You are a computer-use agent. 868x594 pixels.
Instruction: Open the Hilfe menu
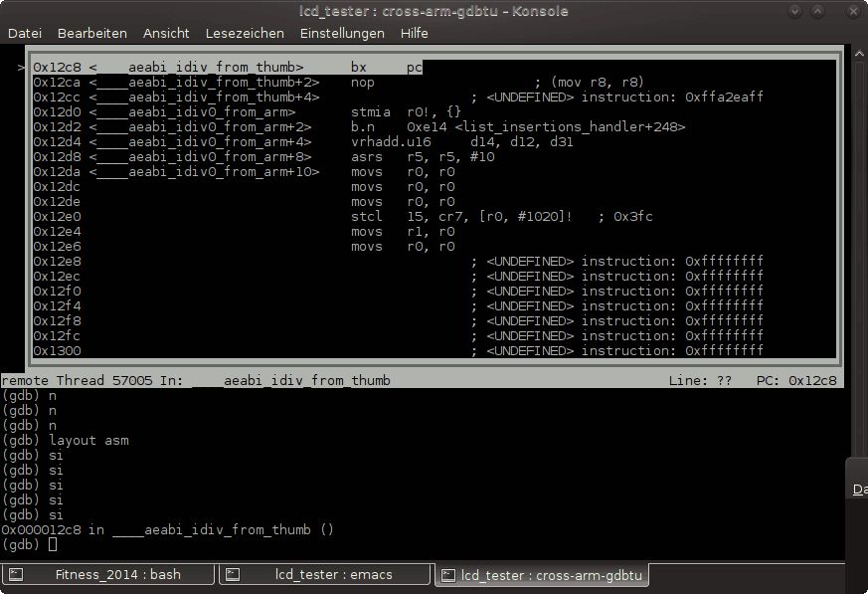414,33
